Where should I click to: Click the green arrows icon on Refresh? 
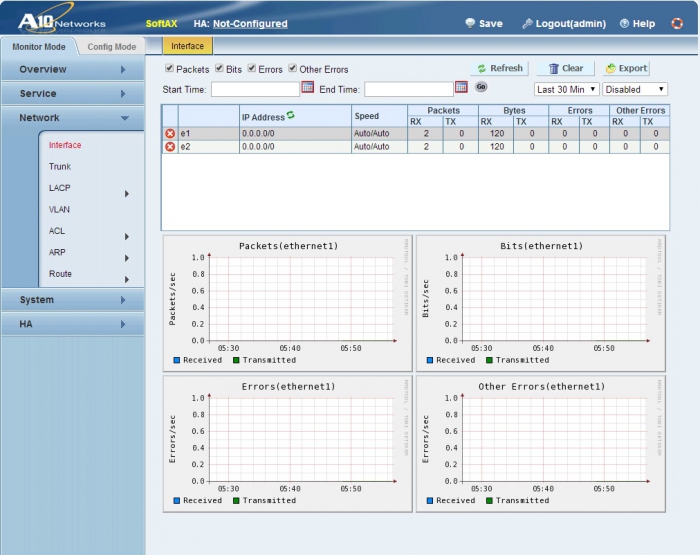(x=482, y=68)
